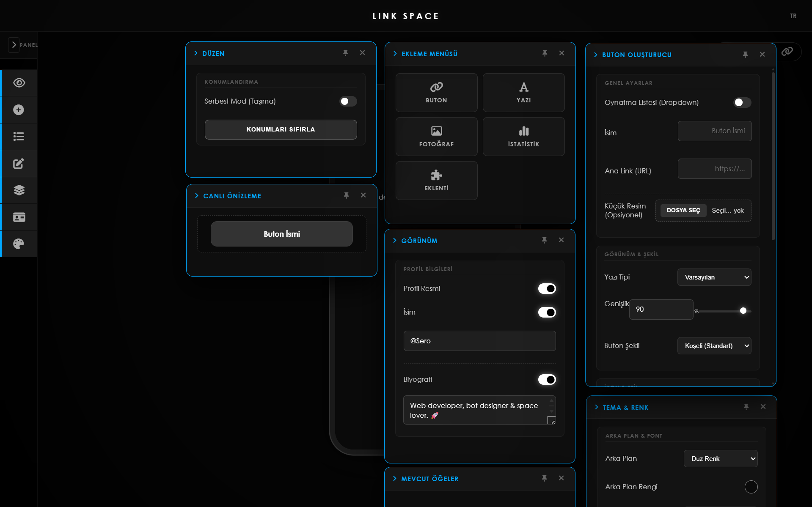Expand the Arka Plan dropdown
This screenshot has height=507, width=812.
721,459
